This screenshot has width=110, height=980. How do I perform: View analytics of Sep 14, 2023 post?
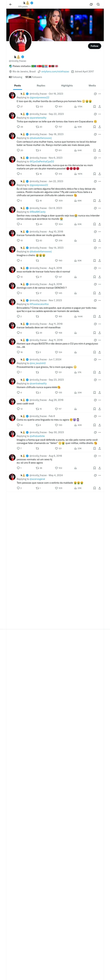75,261
